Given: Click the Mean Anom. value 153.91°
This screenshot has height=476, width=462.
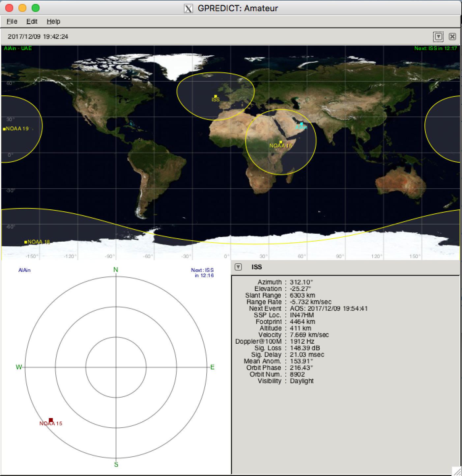Looking at the screenshot, I should coord(302,361).
